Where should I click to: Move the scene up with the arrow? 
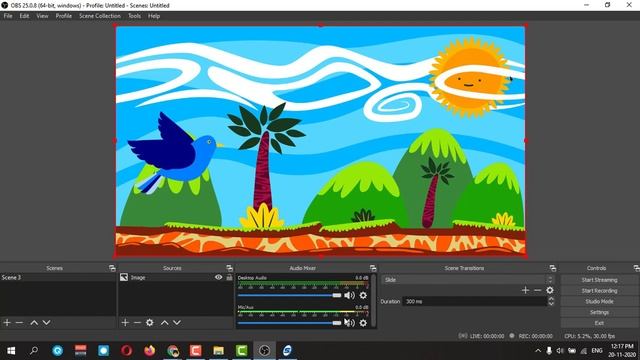[34, 322]
